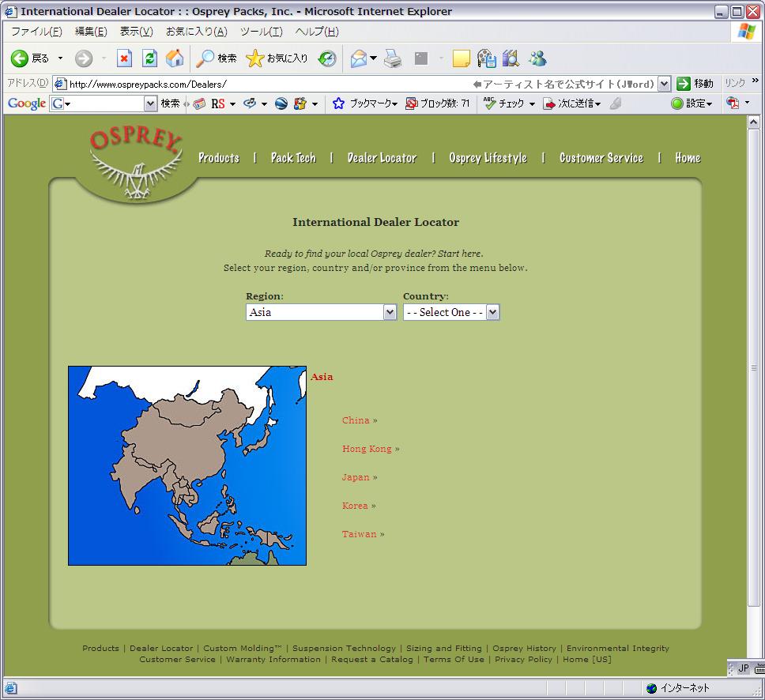Click the green Settings (設定) button
The image size is (765, 700).
(x=692, y=103)
